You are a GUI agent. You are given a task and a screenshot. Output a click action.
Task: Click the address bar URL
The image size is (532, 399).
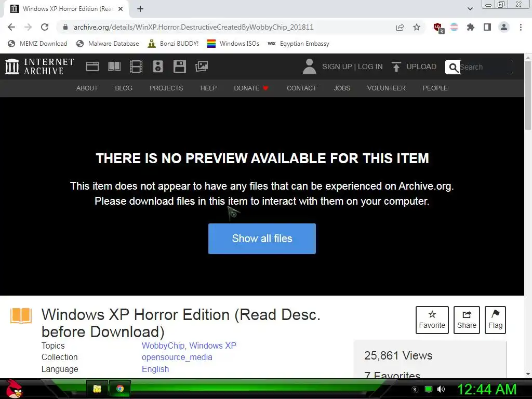click(193, 27)
